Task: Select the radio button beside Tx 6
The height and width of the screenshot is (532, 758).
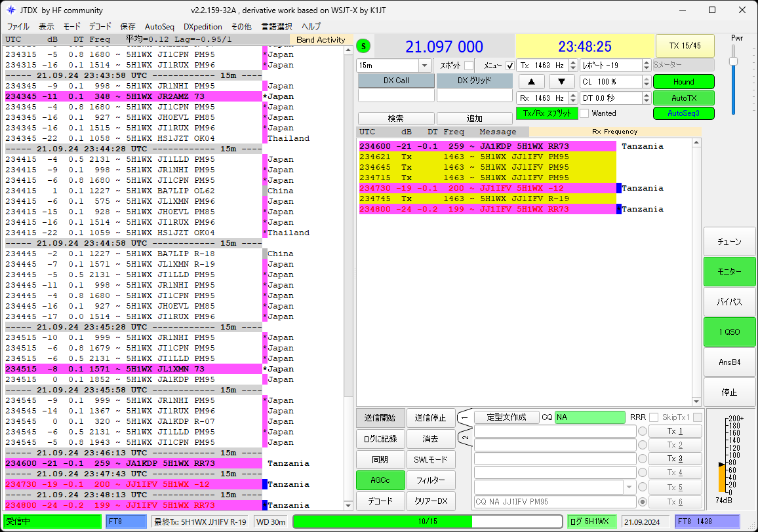Action: click(x=643, y=502)
